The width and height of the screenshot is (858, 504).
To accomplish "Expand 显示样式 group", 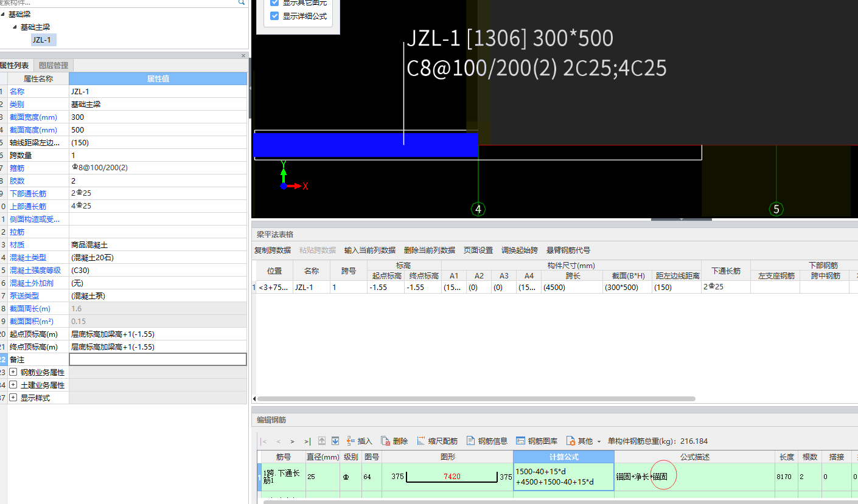I will pos(13,398).
